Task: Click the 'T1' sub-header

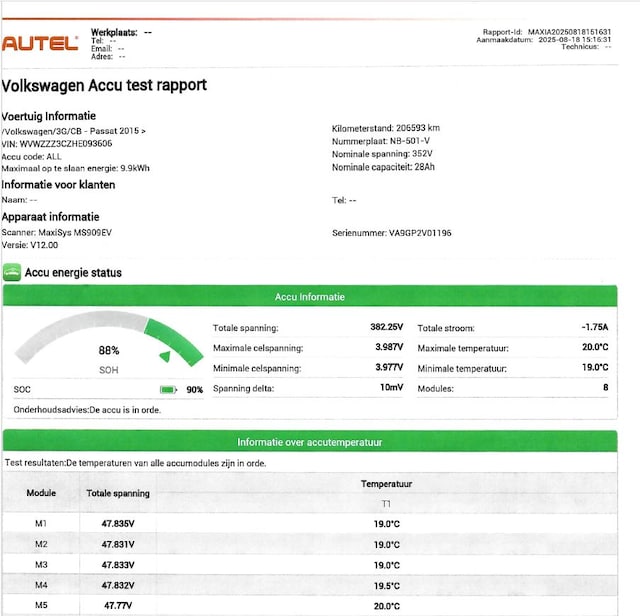Action: (x=387, y=504)
